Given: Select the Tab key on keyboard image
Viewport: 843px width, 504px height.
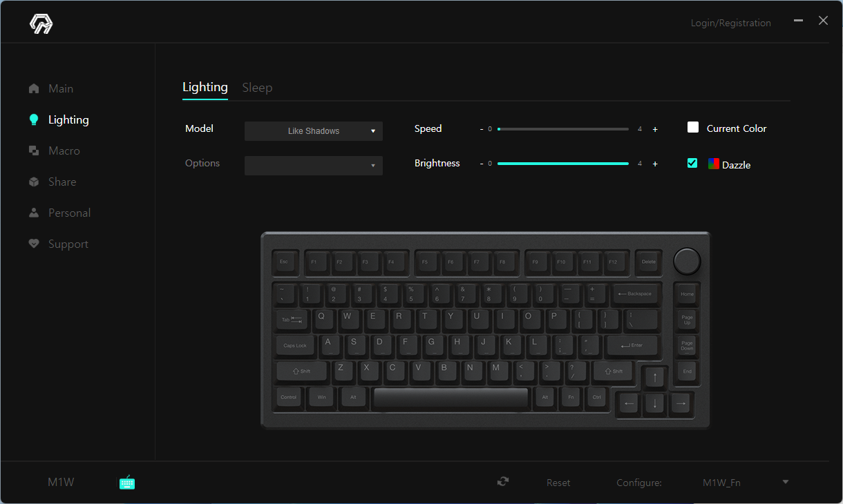Looking at the screenshot, I should 292,320.
